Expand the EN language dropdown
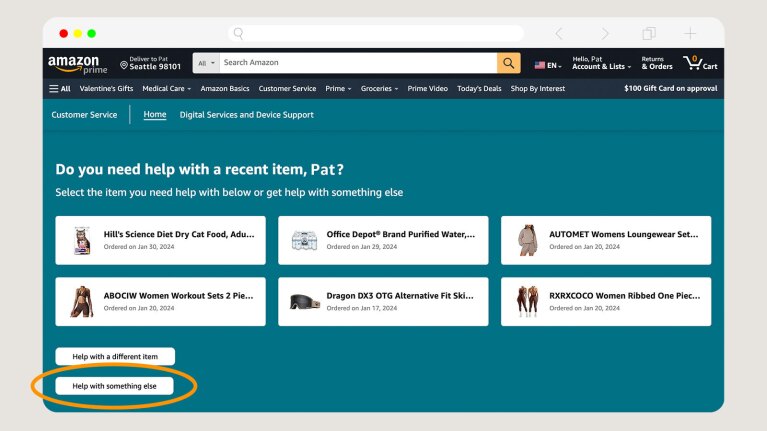Viewport: 767px width, 431px height. 553,66
